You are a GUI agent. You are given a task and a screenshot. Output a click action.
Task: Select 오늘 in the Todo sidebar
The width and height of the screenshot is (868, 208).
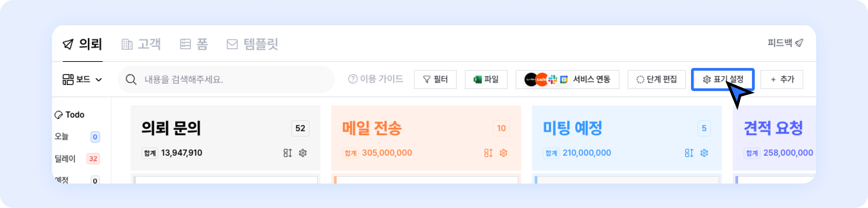pos(62,137)
